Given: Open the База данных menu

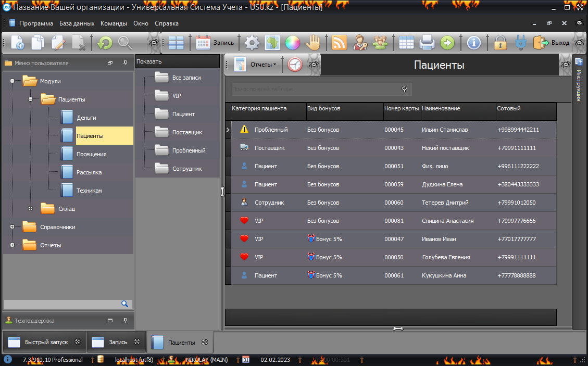Looking at the screenshot, I should coord(77,23).
